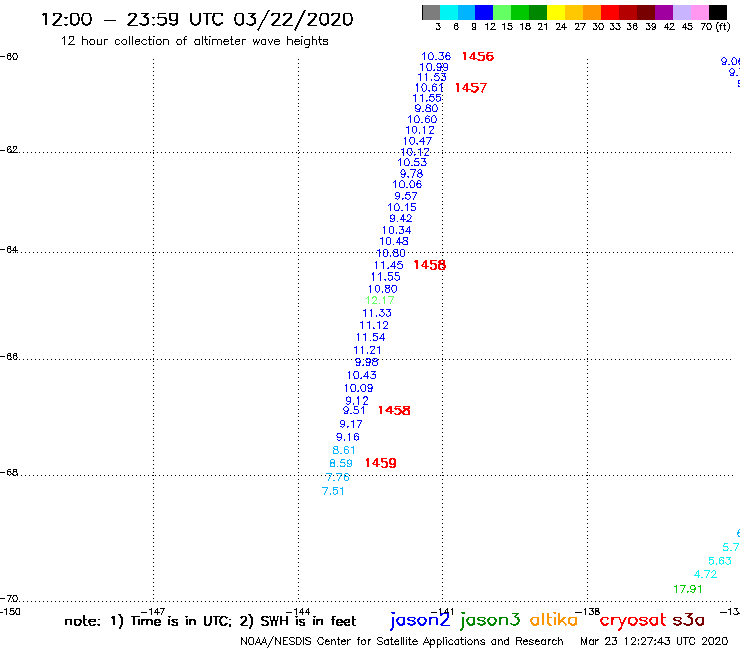Click the gray swatch in the color scale
This screenshot has height=650, width=740.
click(x=431, y=12)
